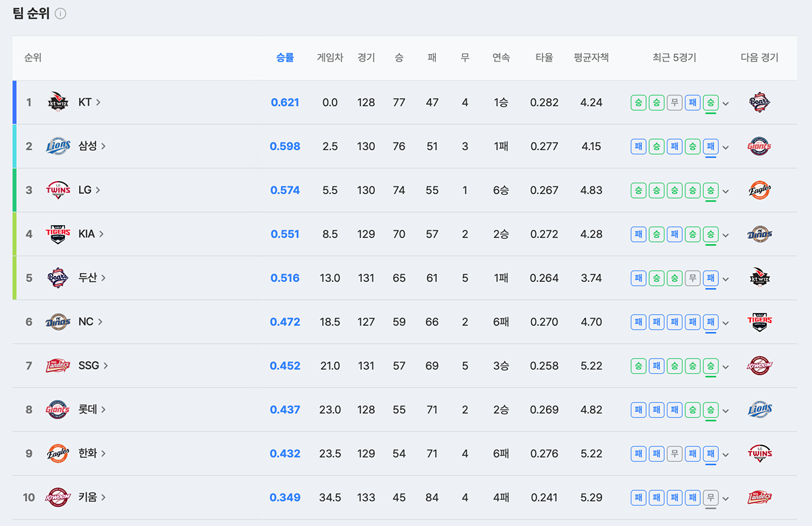Click KT's latest game 승 badge
This screenshot has width=812, height=526.
[710, 103]
